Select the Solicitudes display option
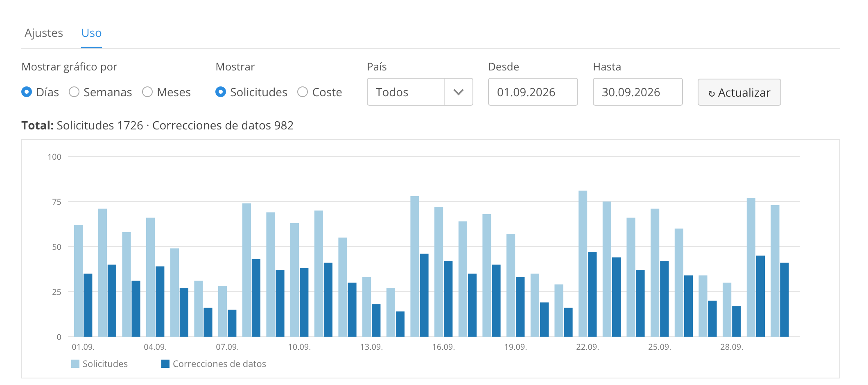The width and height of the screenshot is (868, 385). point(221,92)
